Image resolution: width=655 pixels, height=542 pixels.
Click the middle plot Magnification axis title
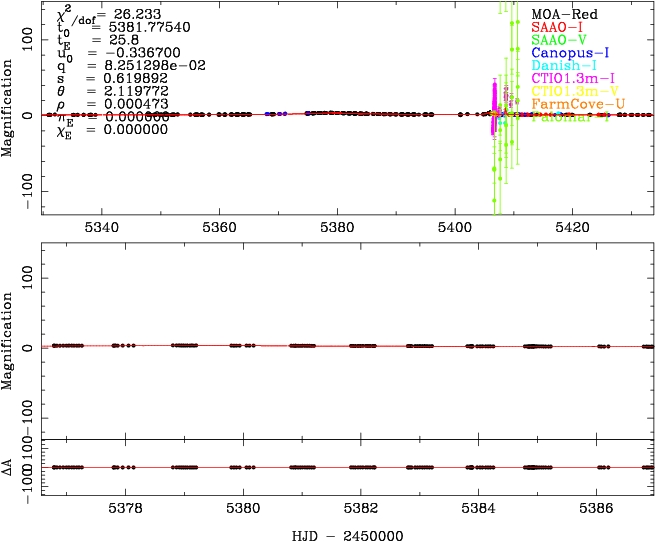point(8,341)
